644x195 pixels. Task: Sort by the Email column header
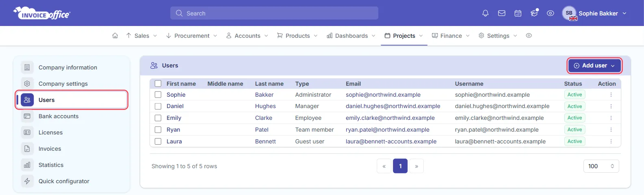pos(353,84)
